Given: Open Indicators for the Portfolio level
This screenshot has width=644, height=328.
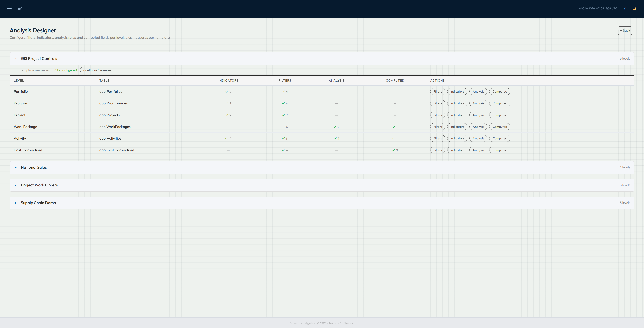Looking at the screenshot, I should [x=457, y=91].
